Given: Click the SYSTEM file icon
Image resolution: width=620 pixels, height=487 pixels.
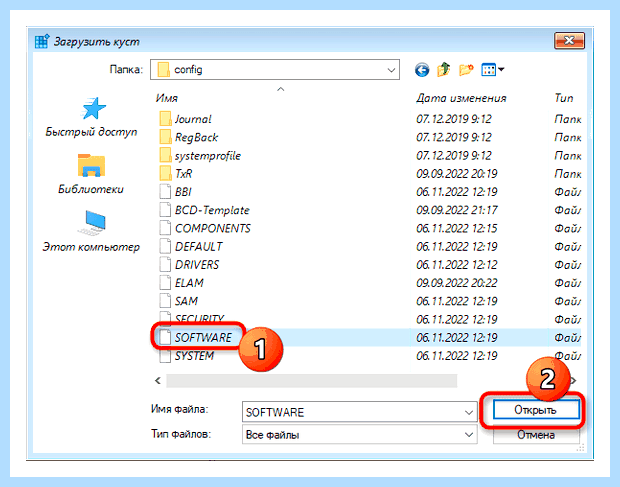Looking at the screenshot, I should (165, 356).
